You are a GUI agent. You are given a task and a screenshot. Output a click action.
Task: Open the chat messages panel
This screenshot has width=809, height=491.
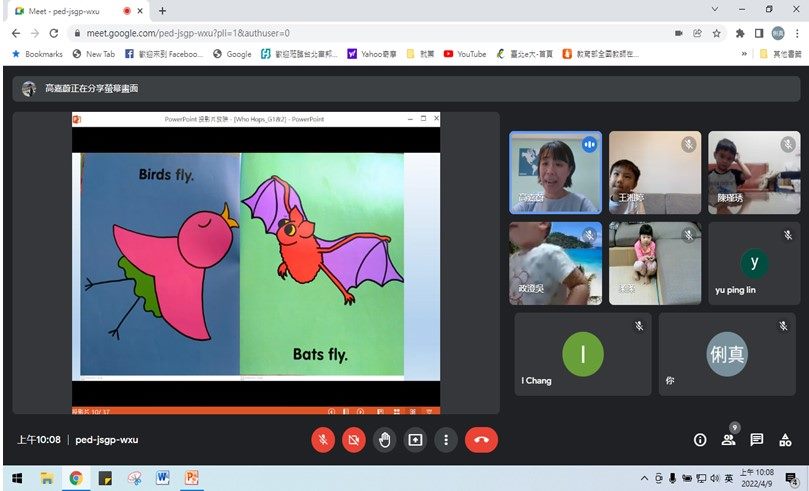(x=757, y=440)
